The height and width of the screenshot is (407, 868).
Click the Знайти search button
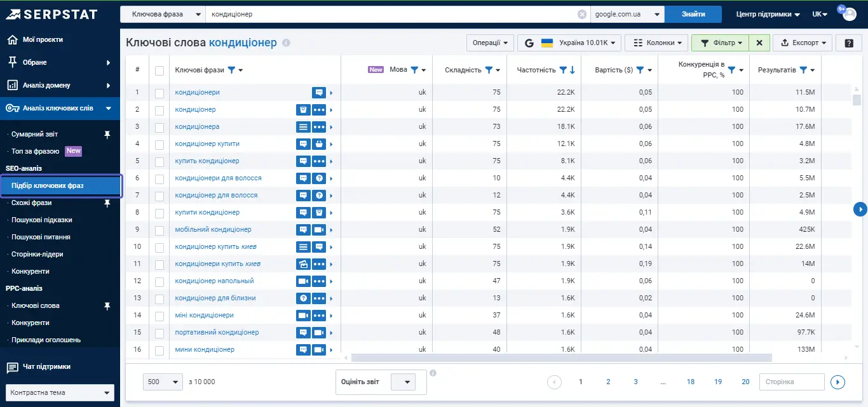click(693, 14)
